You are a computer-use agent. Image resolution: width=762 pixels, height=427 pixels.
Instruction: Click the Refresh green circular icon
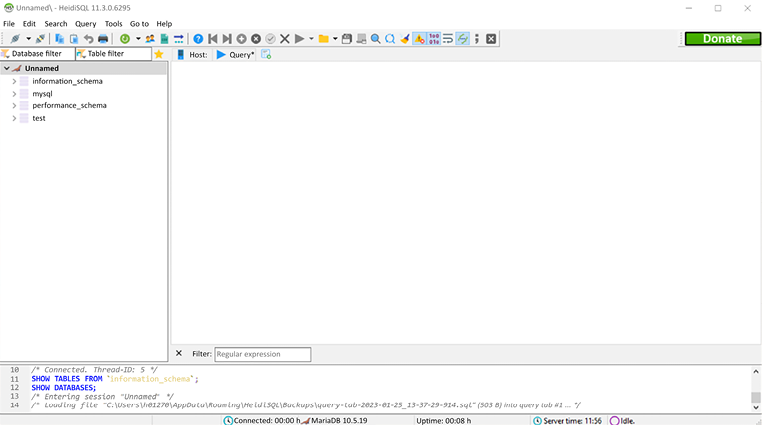125,39
